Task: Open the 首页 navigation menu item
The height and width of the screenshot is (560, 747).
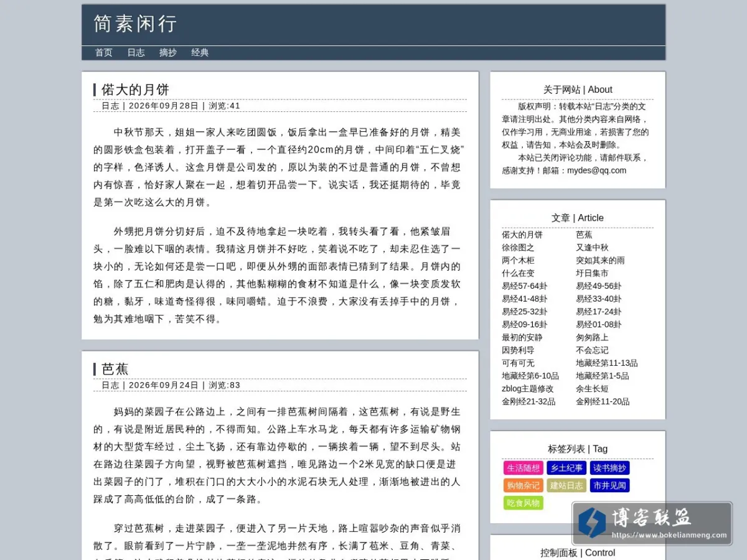Action: pos(103,53)
